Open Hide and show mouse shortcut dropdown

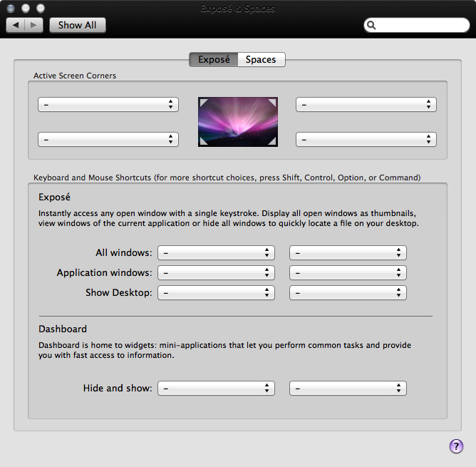point(348,389)
